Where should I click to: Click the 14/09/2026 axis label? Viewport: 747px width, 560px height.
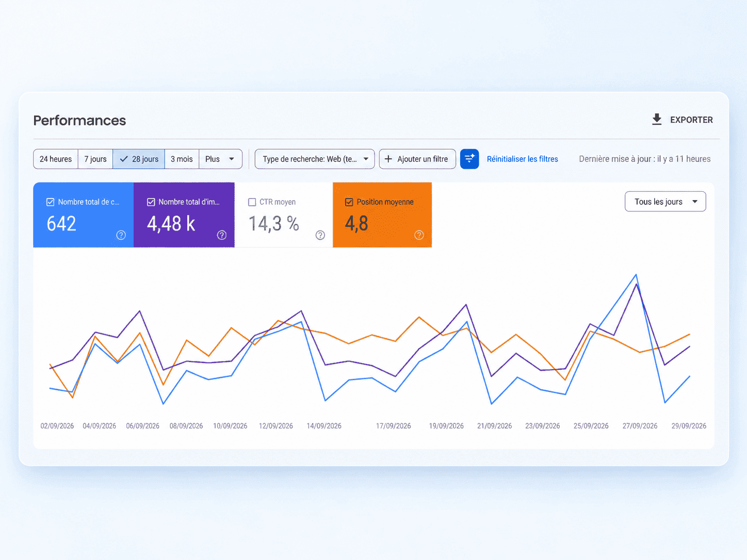tap(324, 426)
